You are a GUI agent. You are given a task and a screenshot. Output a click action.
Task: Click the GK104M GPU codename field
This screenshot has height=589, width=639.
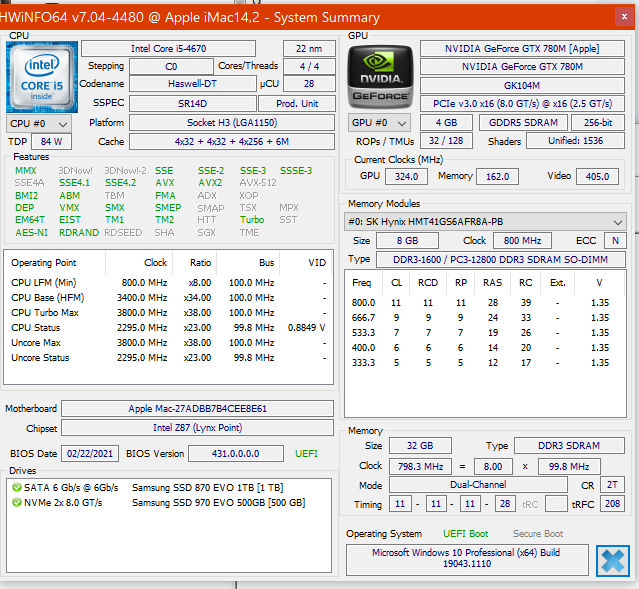pyautogui.click(x=522, y=86)
